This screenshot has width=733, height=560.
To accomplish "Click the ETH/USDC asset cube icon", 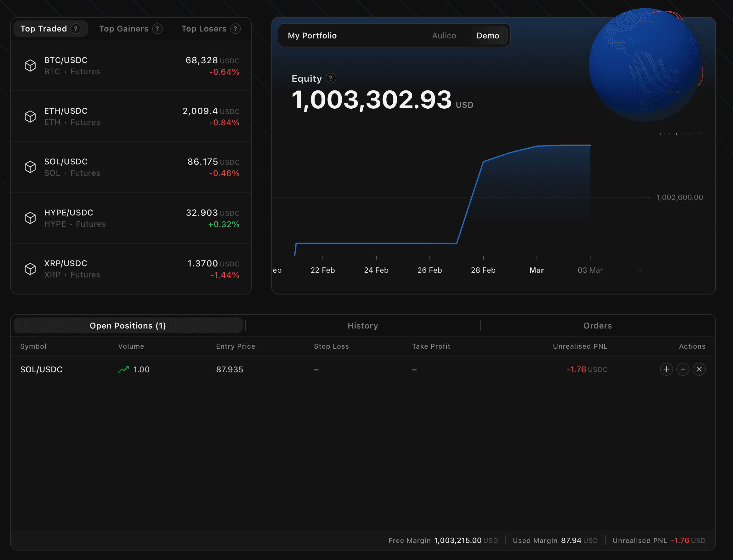I will click(30, 116).
